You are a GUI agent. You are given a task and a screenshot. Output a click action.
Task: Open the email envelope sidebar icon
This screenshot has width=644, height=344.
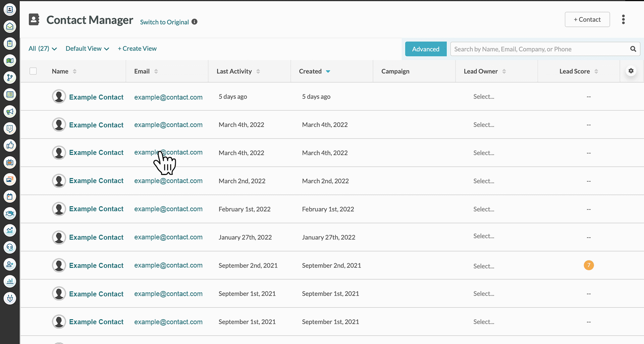coord(10,26)
